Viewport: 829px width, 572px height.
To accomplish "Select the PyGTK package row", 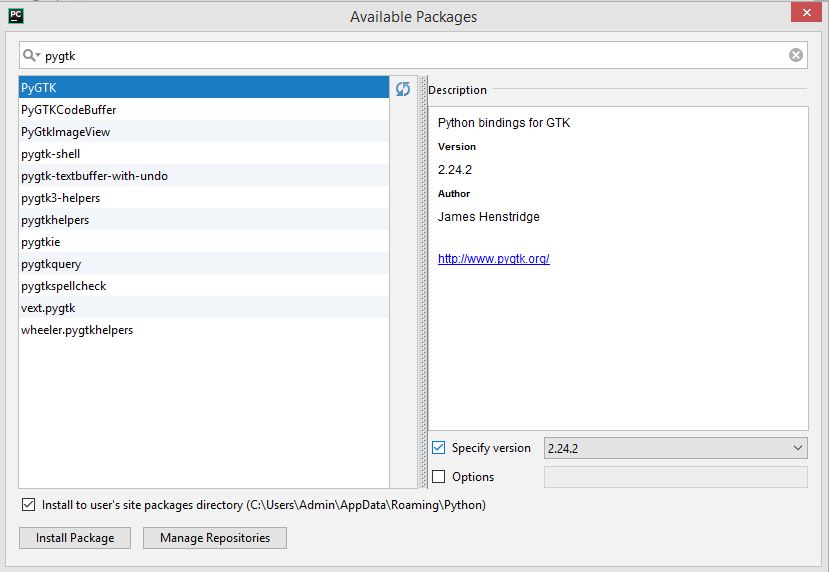I will click(x=204, y=87).
